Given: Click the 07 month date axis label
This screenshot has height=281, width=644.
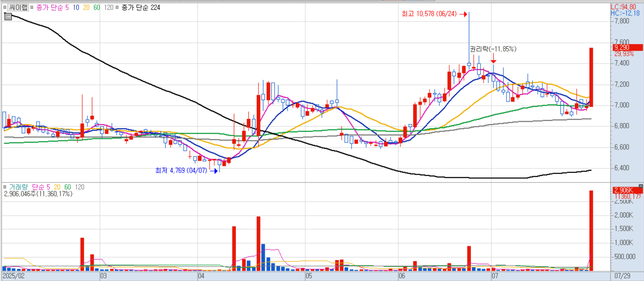Looking at the screenshot, I should [495, 276].
